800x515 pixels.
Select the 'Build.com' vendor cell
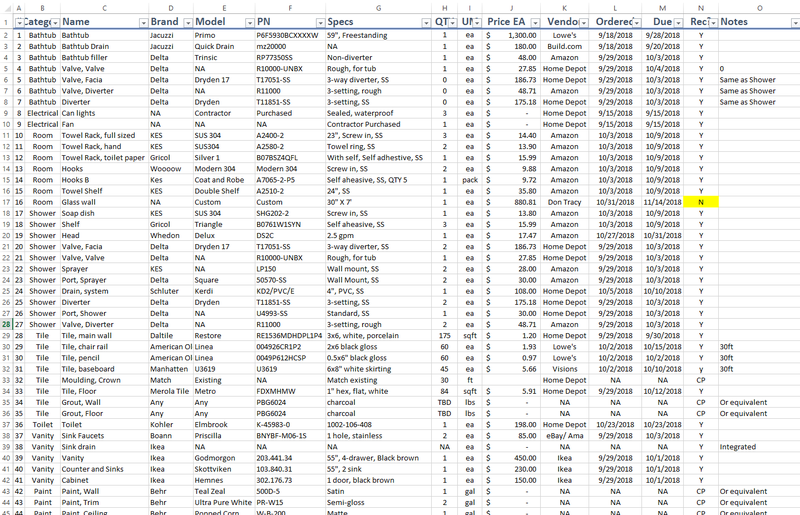(564, 46)
